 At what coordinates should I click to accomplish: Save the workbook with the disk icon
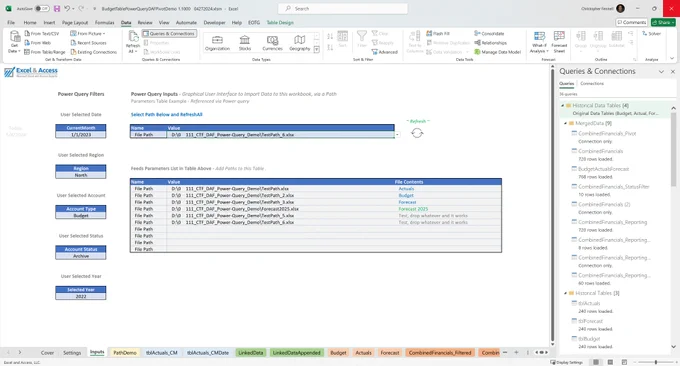[x=57, y=8]
